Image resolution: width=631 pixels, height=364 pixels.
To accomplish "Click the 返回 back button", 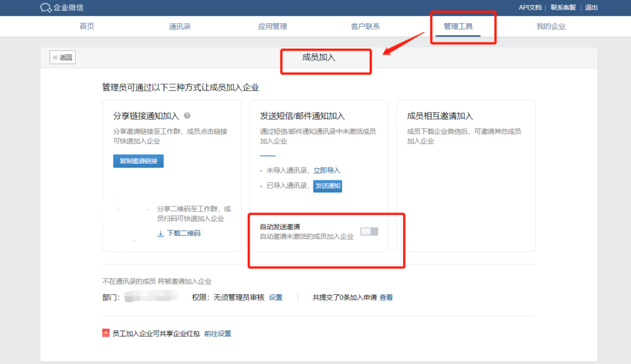I will pos(63,57).
